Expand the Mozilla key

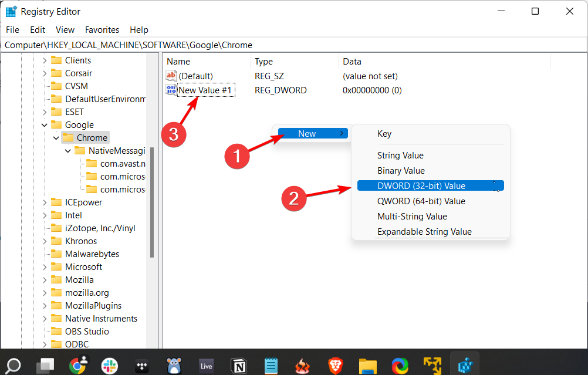(x=45, y=280)
